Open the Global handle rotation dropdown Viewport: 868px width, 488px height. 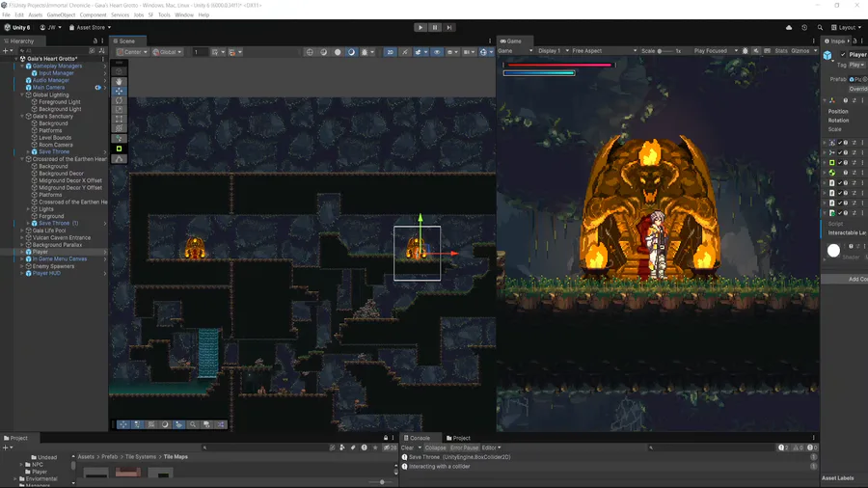point(167,52)
